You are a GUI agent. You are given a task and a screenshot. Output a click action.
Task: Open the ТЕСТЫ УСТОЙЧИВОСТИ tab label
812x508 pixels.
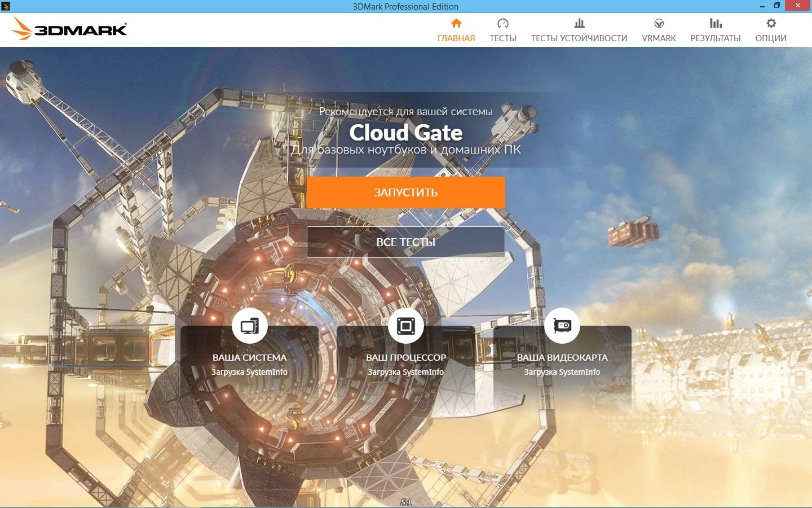pos(579,38)
